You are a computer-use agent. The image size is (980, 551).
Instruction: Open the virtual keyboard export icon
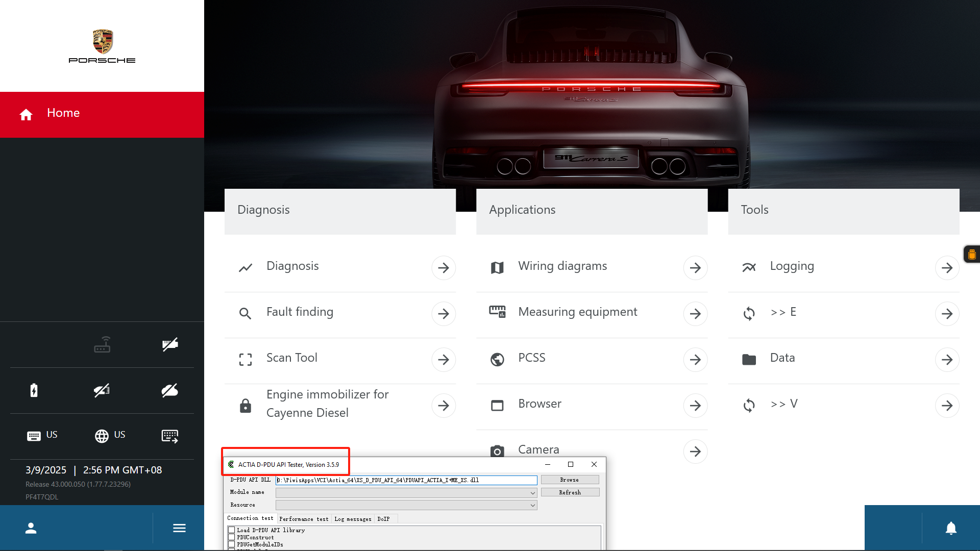pyautogui.click(x=170, y=436)
